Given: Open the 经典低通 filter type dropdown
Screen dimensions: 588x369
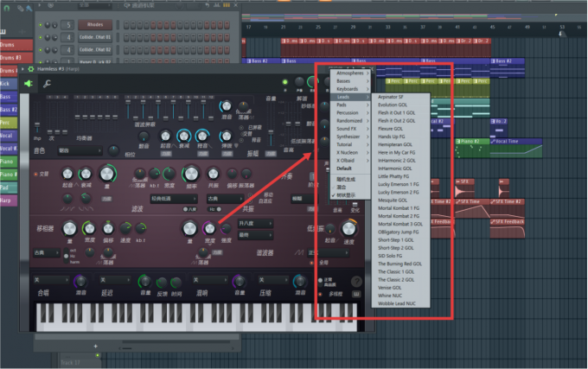Looking at the screenshot, I should (174, 199).
